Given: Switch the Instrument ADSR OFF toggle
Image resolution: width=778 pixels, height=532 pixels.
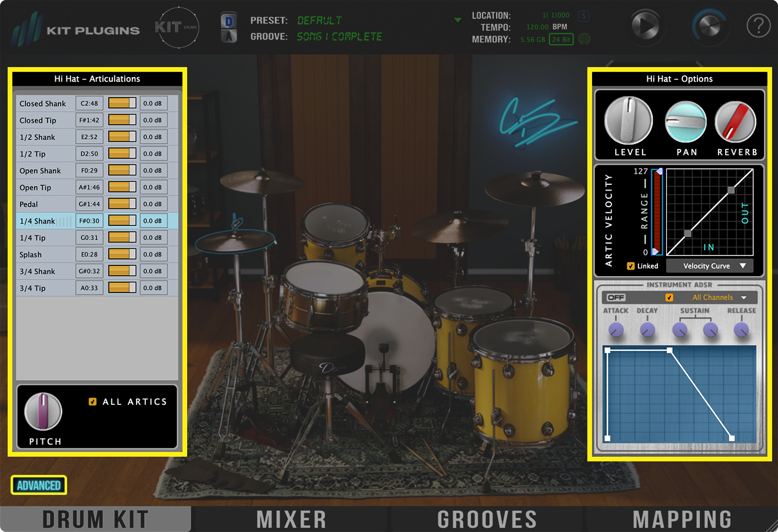Looking at the screenshot, I should click(616, 297).
